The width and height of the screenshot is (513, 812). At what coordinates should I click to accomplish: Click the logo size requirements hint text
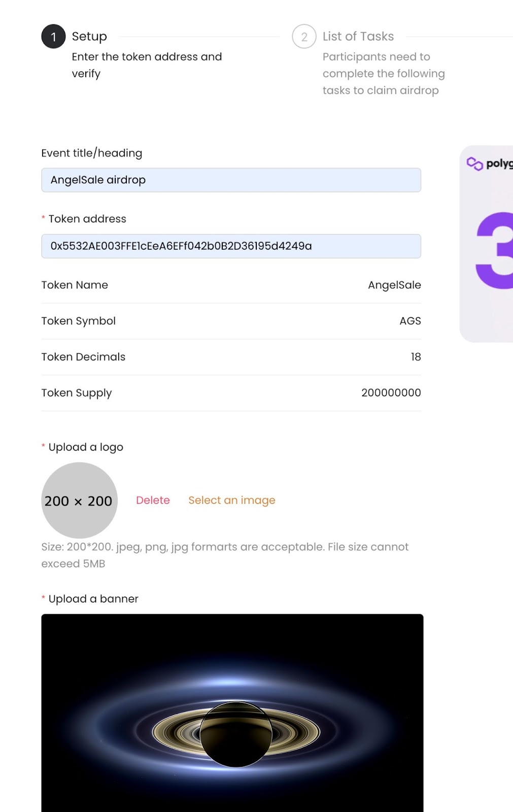click(225, 555)
